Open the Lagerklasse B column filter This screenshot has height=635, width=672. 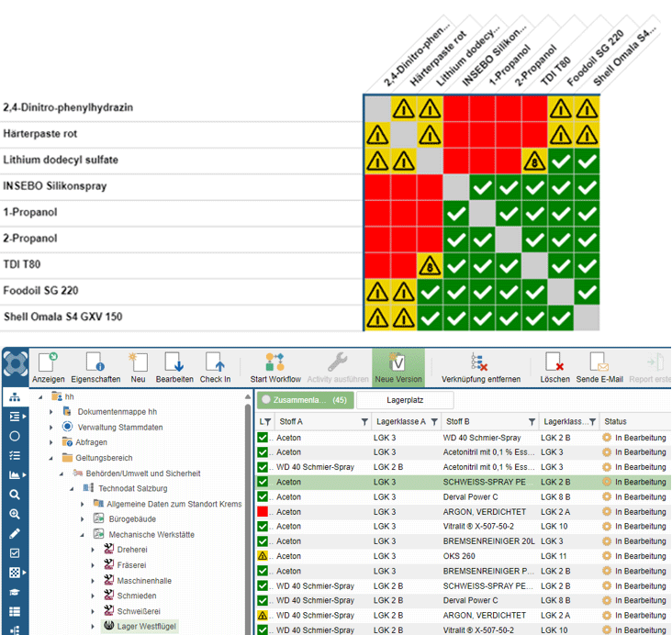tap(592, 422)
